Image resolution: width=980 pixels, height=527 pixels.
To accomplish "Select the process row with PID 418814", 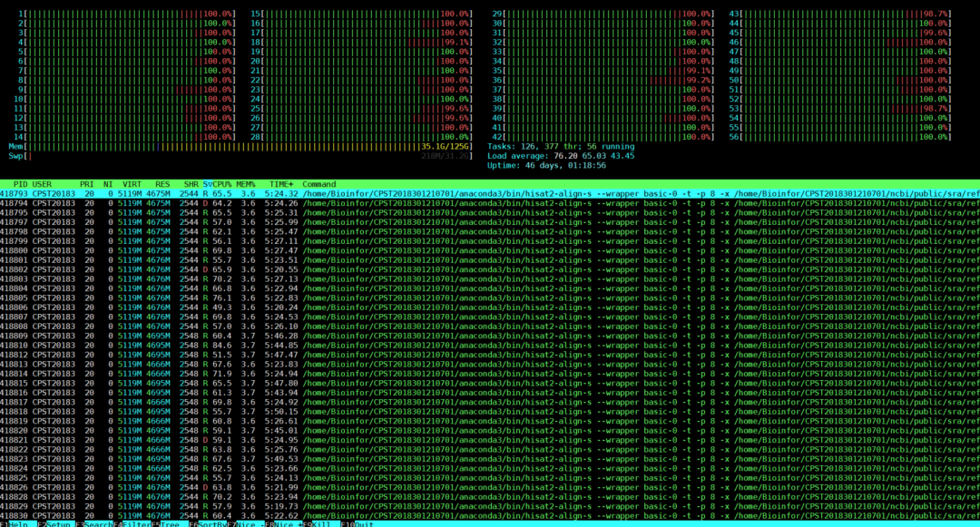I will click(490, 374).
